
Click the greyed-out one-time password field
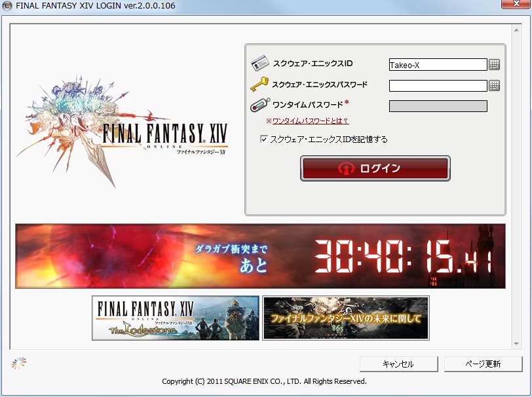click(438, 106)
